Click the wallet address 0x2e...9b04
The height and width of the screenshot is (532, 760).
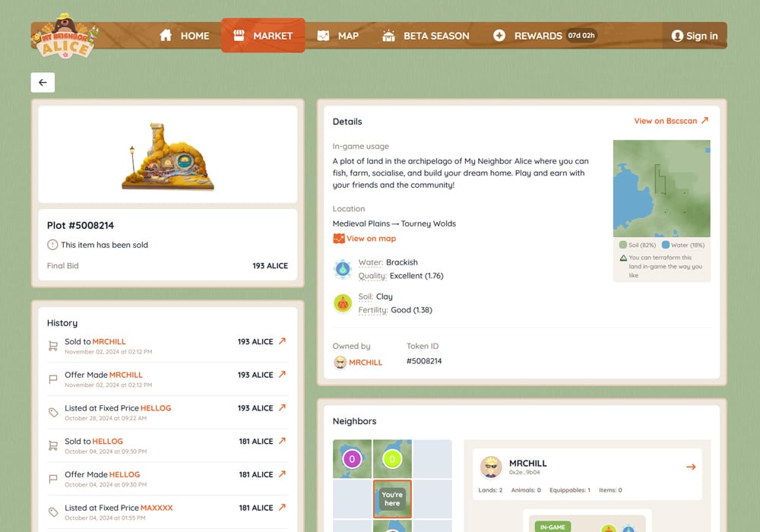click(524, 473)
